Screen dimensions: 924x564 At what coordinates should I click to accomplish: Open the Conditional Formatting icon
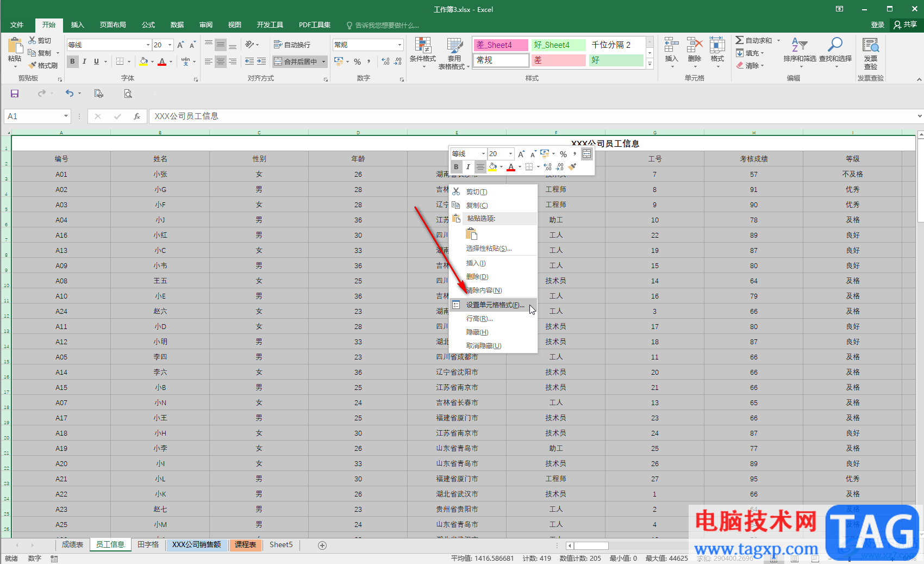422,46
